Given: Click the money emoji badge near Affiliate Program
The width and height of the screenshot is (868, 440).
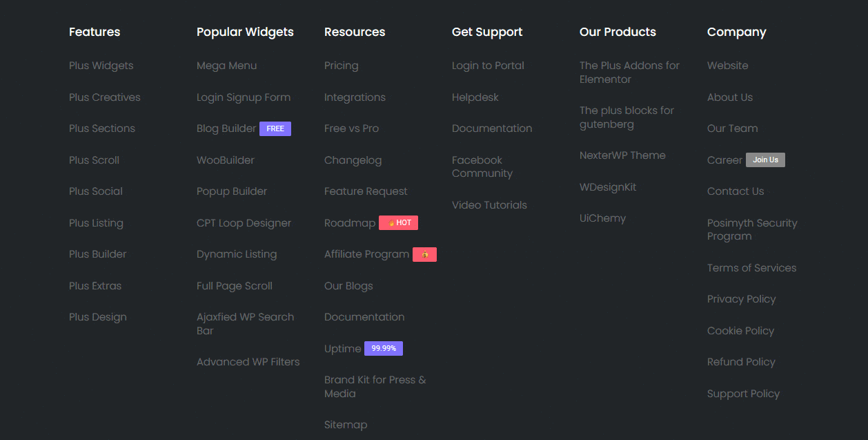Looking at the screenshot, I should click(424, 254).
